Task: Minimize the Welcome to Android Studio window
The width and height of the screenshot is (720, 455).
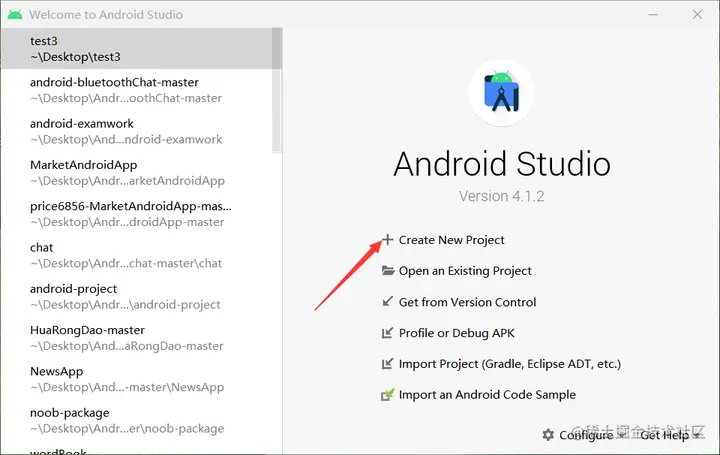Action: pos(653,15)
